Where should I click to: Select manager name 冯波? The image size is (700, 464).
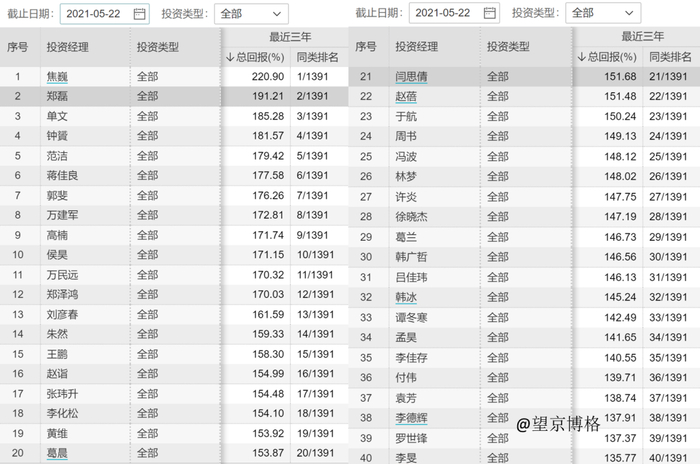point(406,157)
